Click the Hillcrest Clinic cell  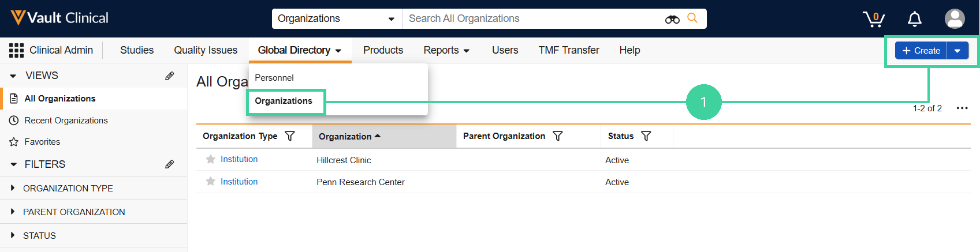coord(344,160)
